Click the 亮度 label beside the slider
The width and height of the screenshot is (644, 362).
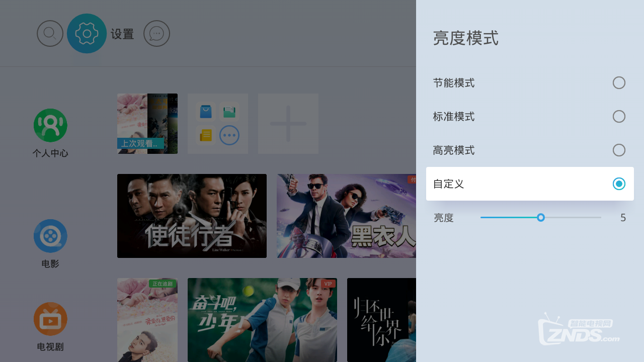pyautogui.click(x=444, y=218)
